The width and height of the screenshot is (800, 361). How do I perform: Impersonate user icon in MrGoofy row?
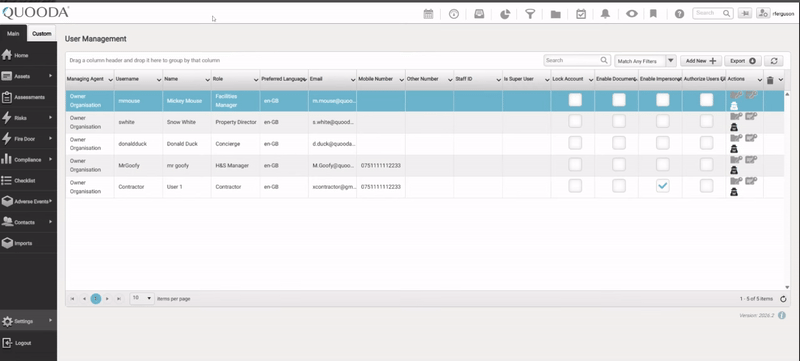pos(734,170)
